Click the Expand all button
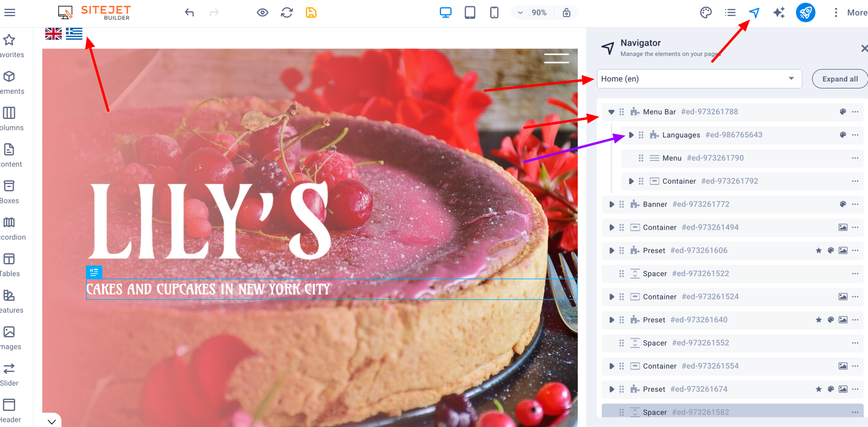This screenshot has width=868, height=427. 840,79
